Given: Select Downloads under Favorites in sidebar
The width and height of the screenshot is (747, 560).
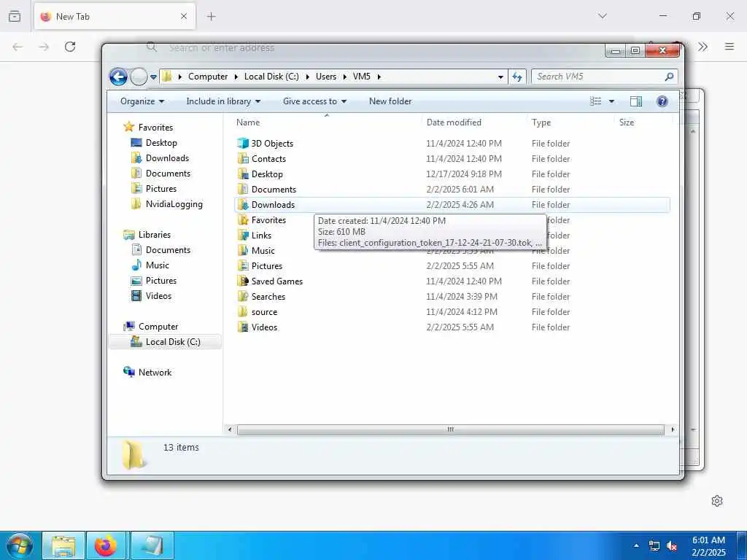Looking at the screenshot, I should (160, 157).
